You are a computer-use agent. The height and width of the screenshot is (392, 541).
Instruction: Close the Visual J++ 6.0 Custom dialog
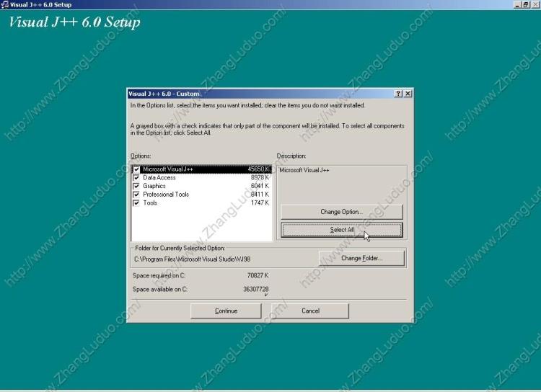click(408, 94)
